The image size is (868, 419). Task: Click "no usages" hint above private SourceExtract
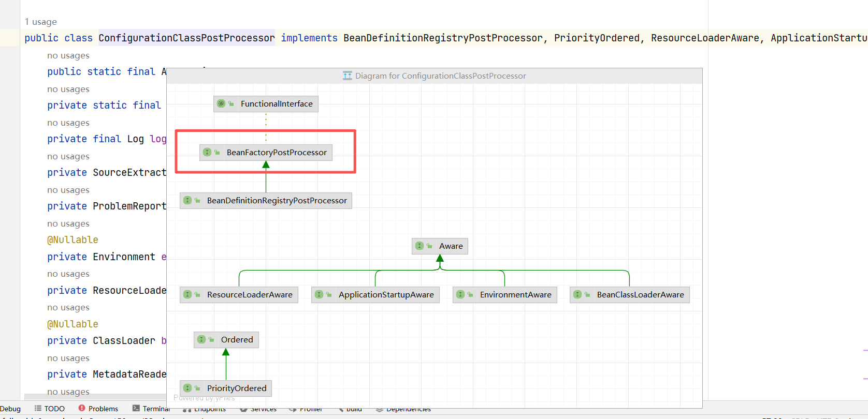pyautogui.click(x=68, y=156)
